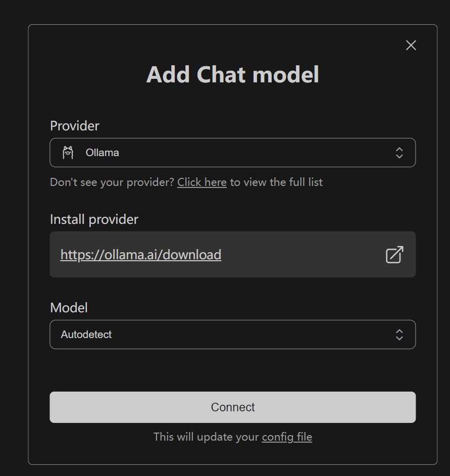The height and width of the screenshot is (476, 450).
Task: Close the Add Chat model dialog
Action: [411, 45]
